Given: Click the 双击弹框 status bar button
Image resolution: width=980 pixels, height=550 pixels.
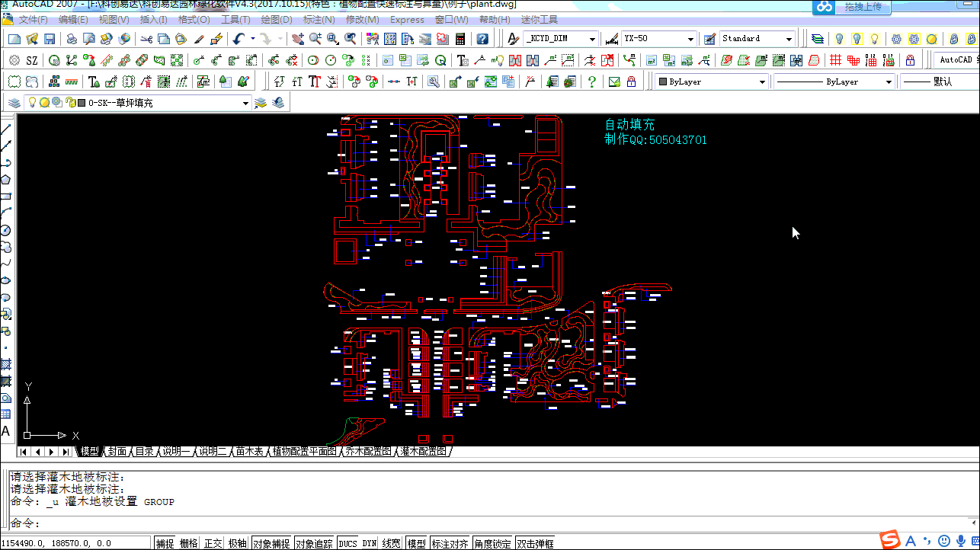Looking at the screenshot, I should coord(535,544).
